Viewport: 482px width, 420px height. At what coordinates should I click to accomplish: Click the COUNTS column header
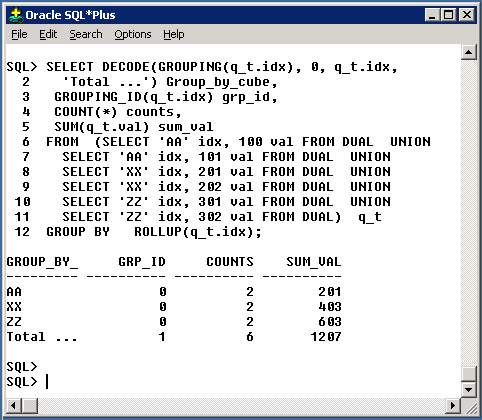pos(230,262)
